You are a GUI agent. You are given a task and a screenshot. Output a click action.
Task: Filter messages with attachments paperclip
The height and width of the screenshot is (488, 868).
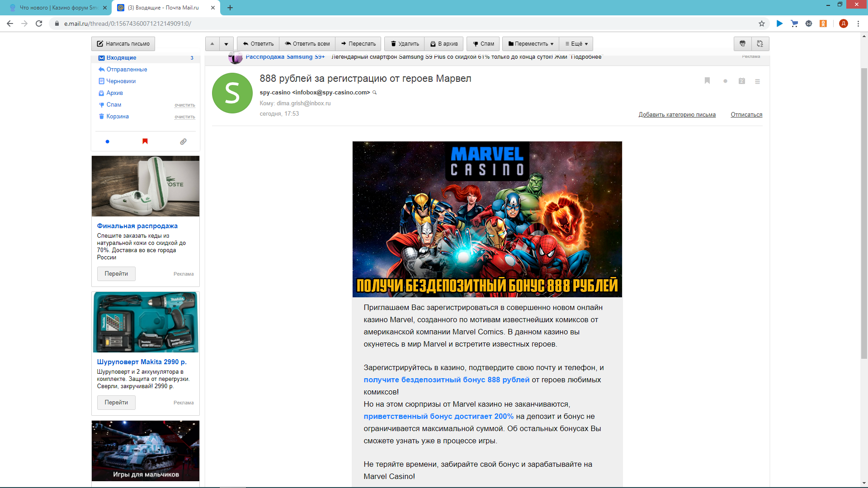[183, 141]
